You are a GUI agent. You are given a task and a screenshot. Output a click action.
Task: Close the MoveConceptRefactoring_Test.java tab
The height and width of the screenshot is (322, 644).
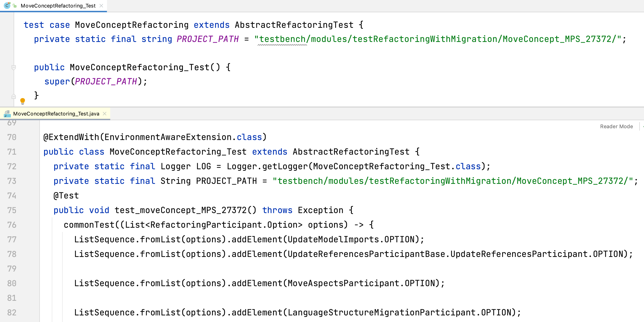click(105, 114)
